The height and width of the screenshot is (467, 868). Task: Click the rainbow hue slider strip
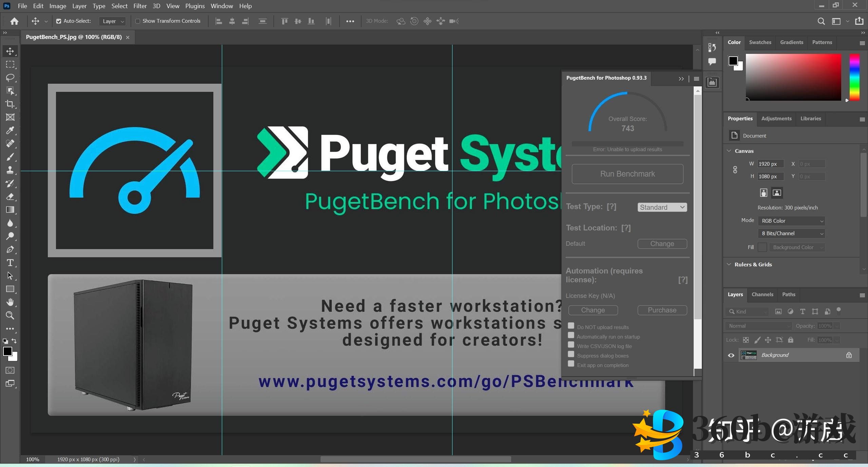click(854, 77)
